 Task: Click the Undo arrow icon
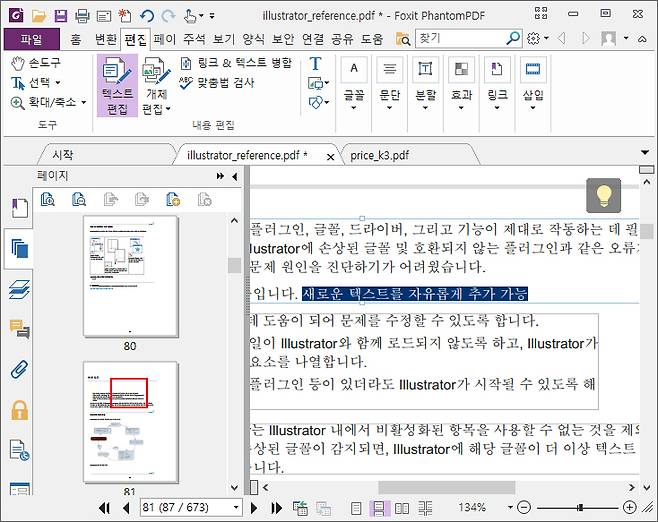pyautogui.click(x=147, y=16)
